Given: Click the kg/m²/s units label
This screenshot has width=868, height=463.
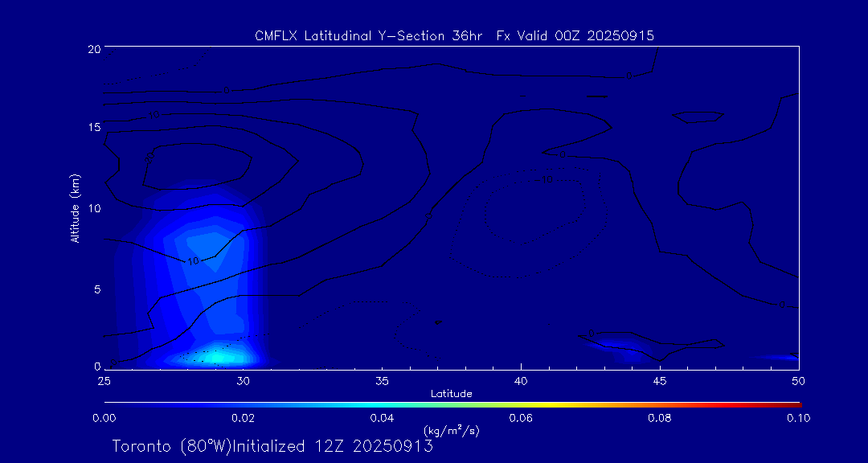Looking at the screenshot, I should pyautogui.click(x=451, y=430).
